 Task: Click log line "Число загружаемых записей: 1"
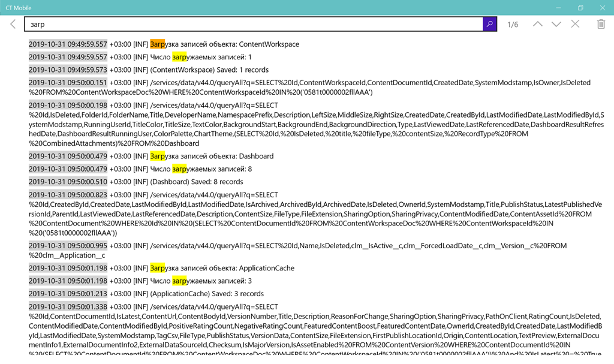pos(201,57)
